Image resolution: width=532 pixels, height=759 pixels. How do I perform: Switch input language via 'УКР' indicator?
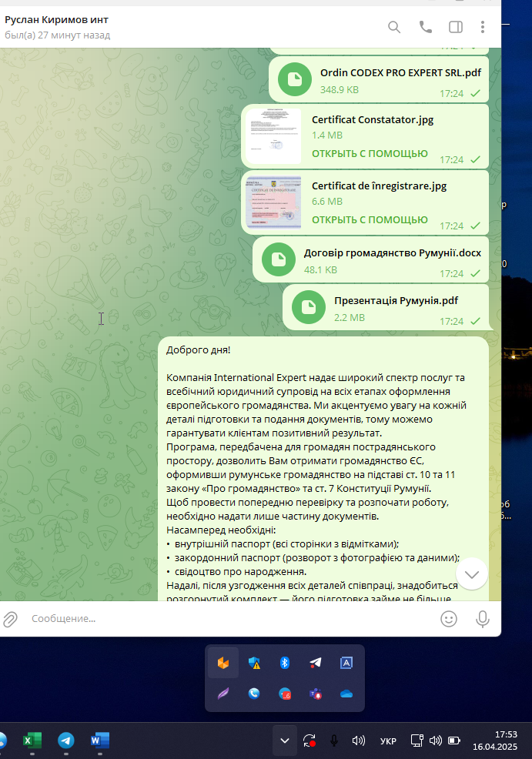coord(388,741)
